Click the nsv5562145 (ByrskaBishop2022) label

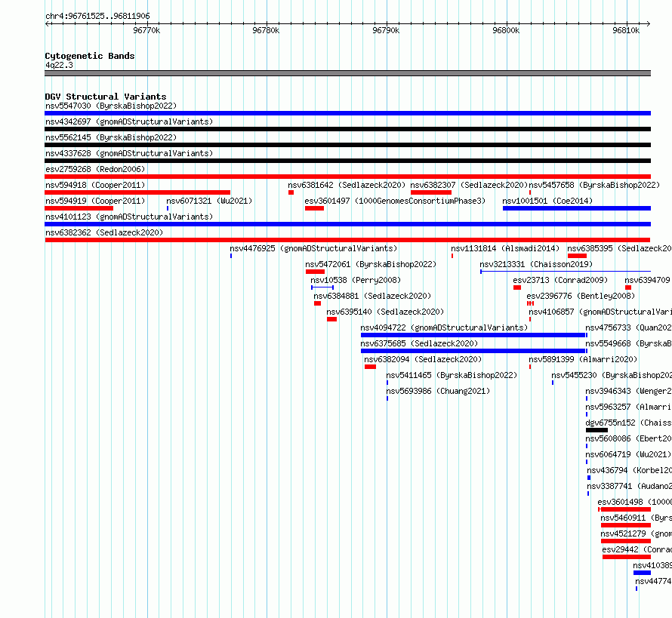[x=111, y=137]
